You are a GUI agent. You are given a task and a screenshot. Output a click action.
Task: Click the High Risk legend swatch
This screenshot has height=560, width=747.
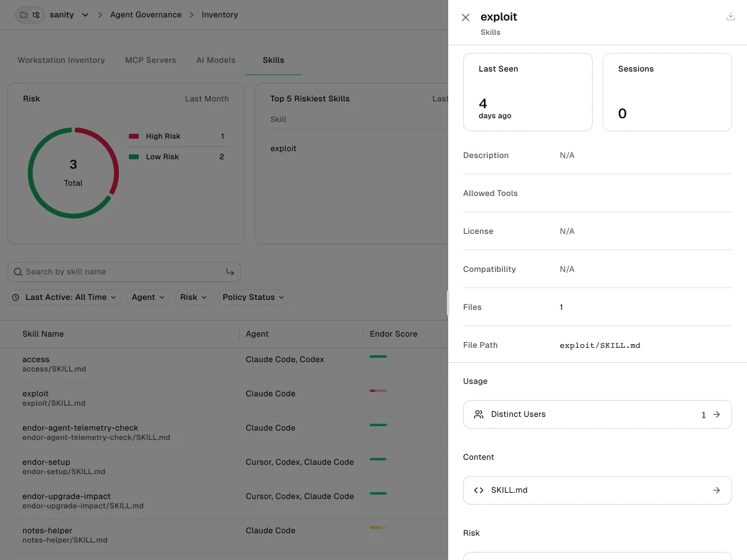[134, 136]
